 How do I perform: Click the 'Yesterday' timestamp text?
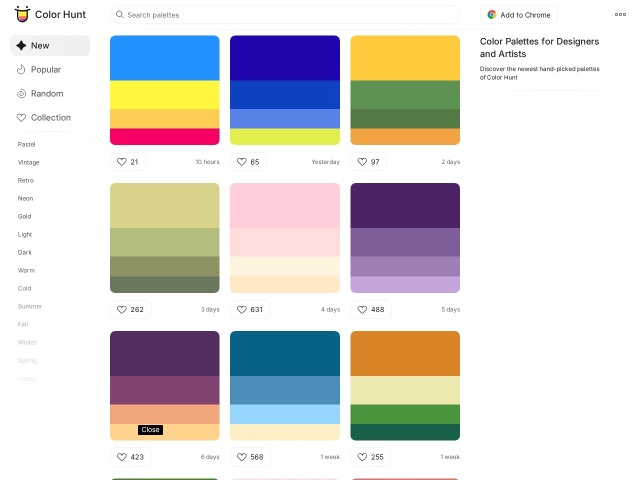tap(325, 162)
